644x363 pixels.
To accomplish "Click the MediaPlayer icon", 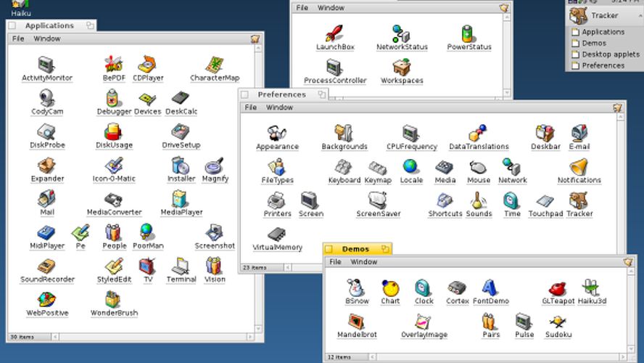I will (180, 199).
